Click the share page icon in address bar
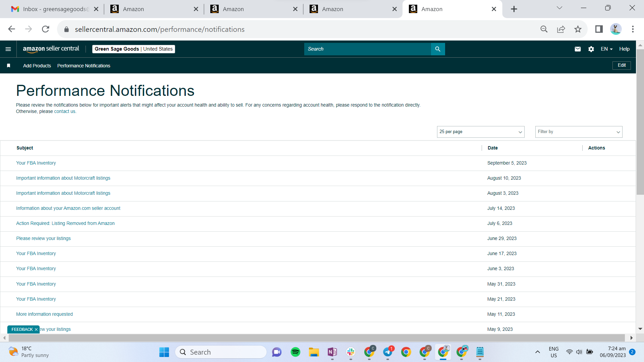Image resolution: width=644 pixels, height=362 pixels. [x=561, y=29]
